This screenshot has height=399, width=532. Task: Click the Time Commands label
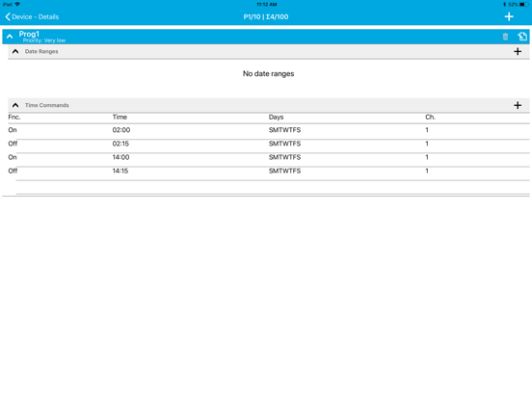(47, 105)
